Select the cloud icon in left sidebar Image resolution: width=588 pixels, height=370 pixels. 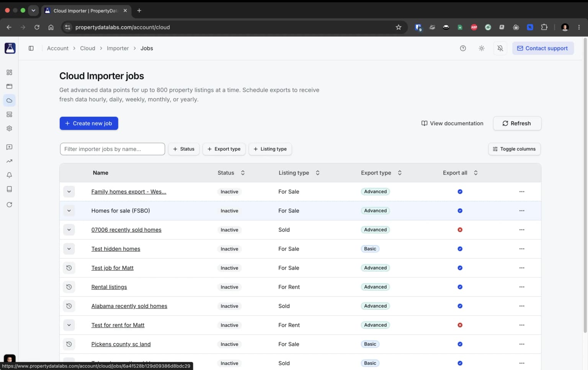click(x=9, y=100)
